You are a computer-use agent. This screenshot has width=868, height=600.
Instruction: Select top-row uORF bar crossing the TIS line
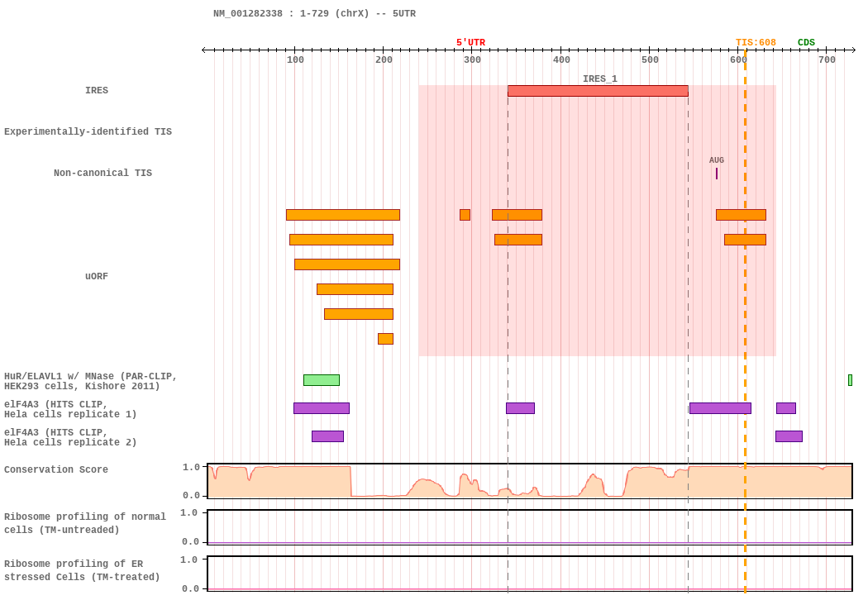[742, 215]
